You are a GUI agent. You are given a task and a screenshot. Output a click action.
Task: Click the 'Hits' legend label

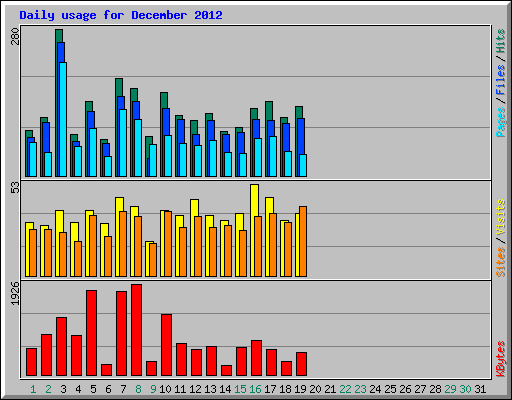point(501,41)
